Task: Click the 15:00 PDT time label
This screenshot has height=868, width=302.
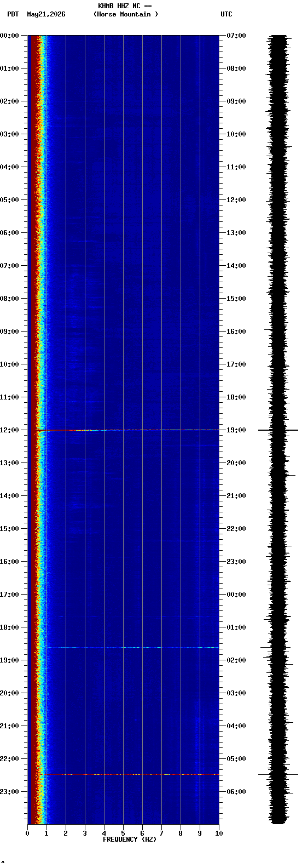Action: click(x=9, y=529)
